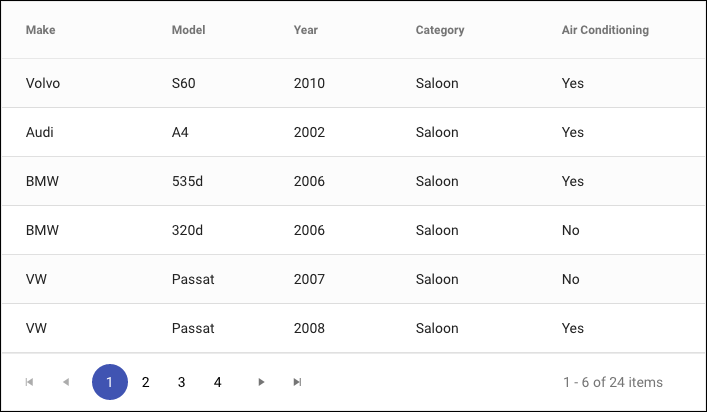Select the Audi A4 row
The width and height of the screenshot is (707, 412).
coord(353,132)
